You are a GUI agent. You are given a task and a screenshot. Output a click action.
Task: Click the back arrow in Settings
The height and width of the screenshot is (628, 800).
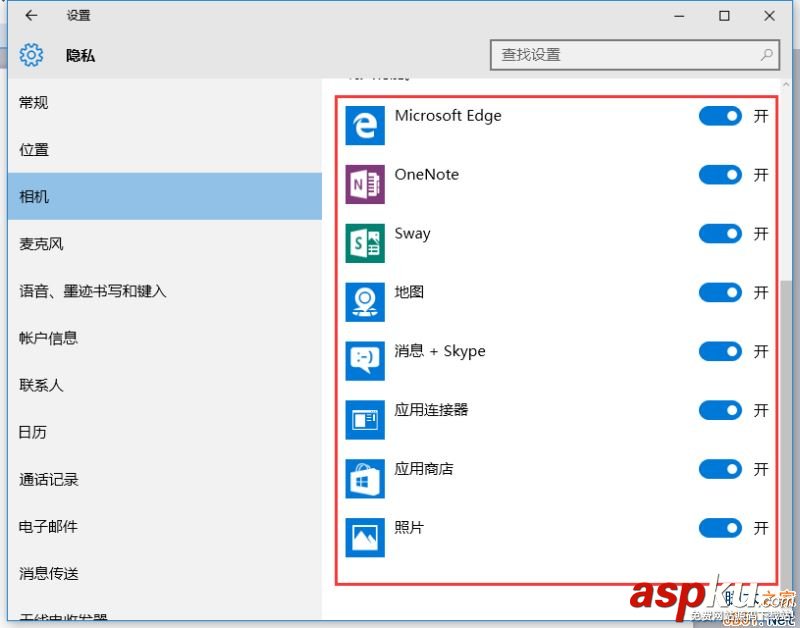31,15
